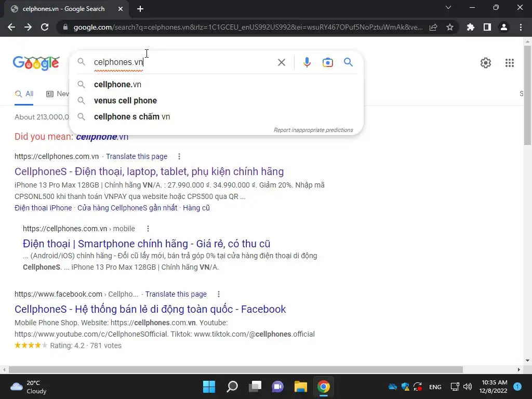This screenshot has width=532, height=399.
Task: Open the Điện thoại iPhone sitelink
Action: tap(43, 208)
